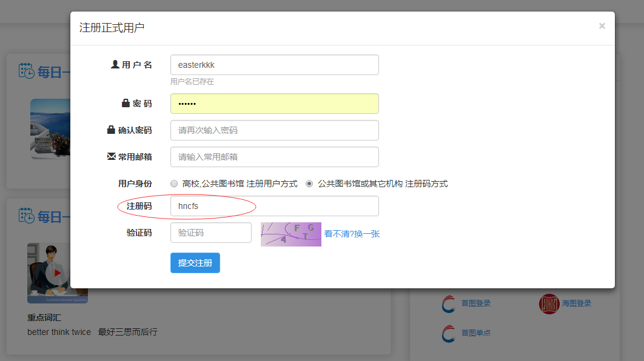Click into the yellow password field
644x361 pixels.
point(274,104)
